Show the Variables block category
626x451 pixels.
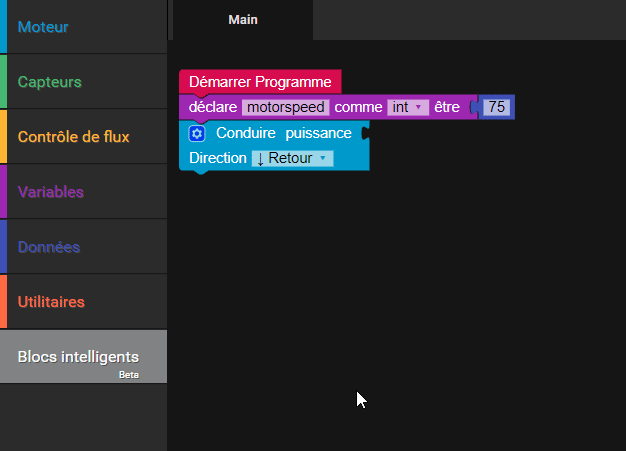(x=51, y=192)
